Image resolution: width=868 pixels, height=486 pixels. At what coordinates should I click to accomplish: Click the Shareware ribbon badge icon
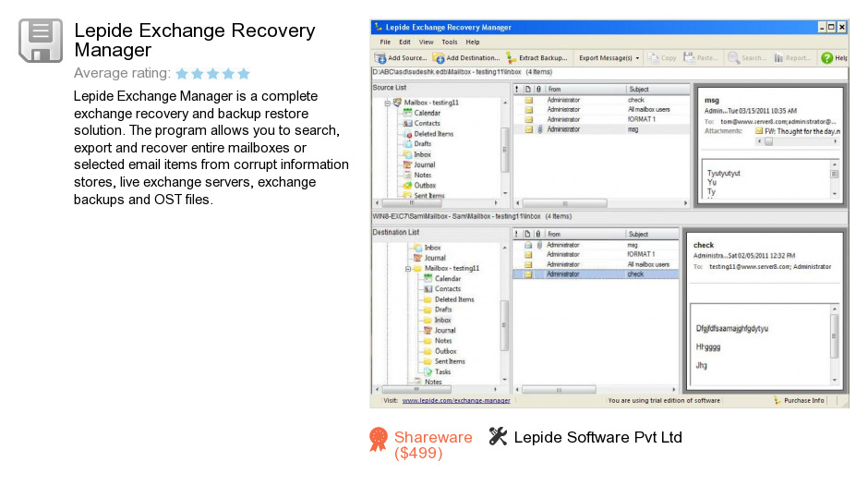[379, 440]
